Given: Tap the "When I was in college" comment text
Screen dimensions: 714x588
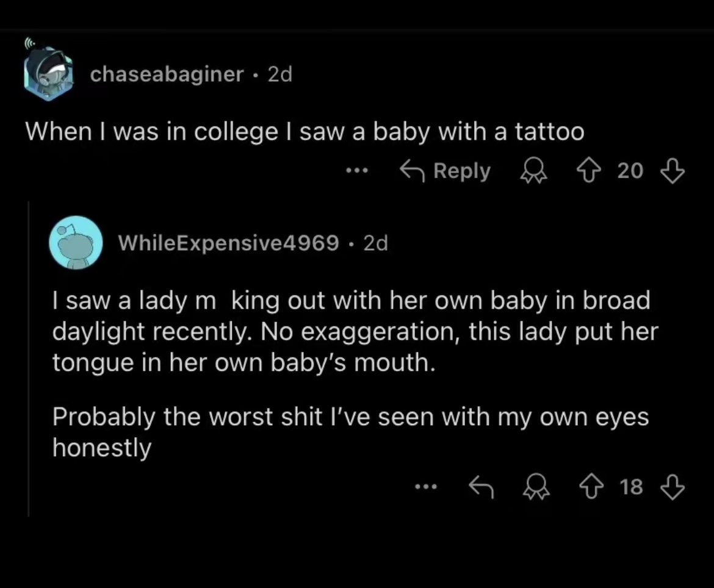Looking at the screenshot, I should tap(305, 132).
